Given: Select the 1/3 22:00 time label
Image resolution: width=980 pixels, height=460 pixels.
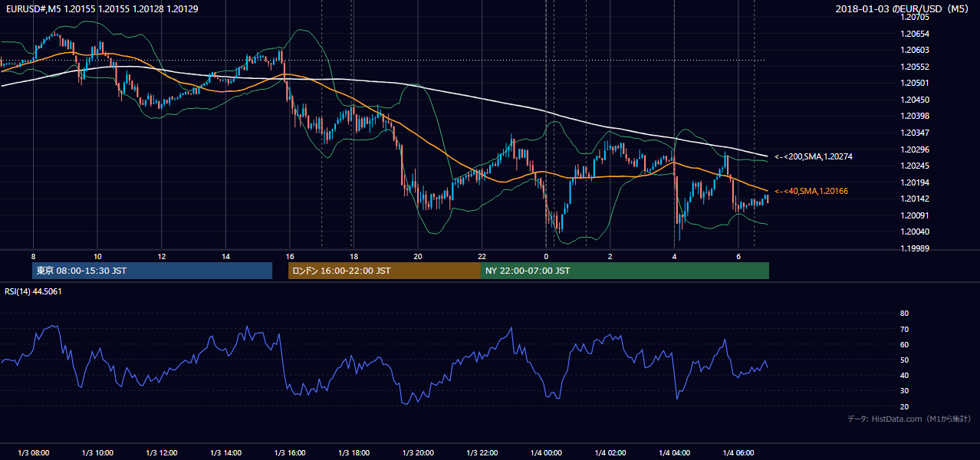Looking at the screenshot, I should (x=482, y=453).
